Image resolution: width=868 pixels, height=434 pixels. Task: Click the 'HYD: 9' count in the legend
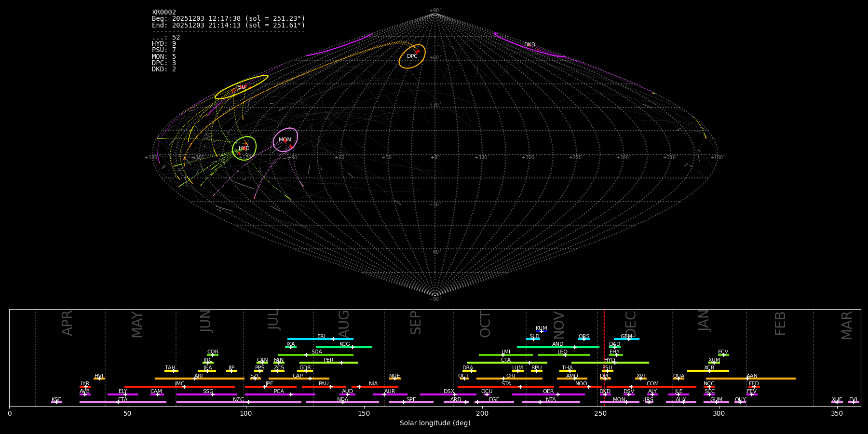[x=164, y=44]
